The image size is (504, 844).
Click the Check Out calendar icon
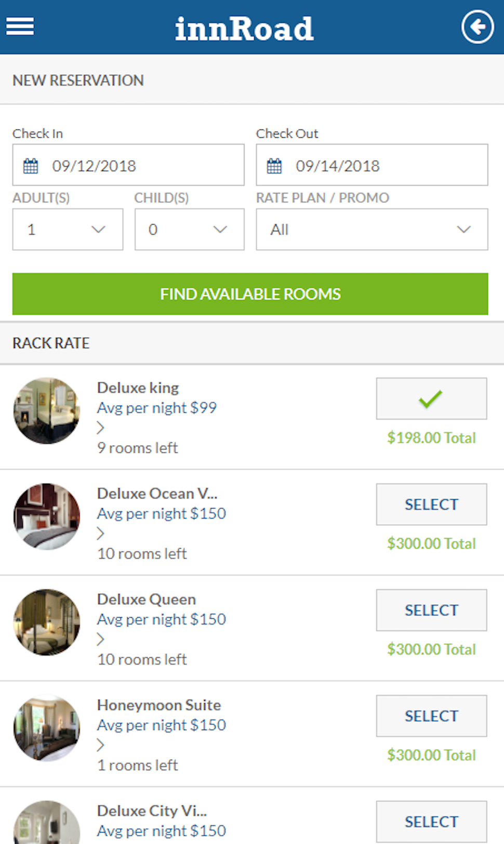(x=274, y=166)
